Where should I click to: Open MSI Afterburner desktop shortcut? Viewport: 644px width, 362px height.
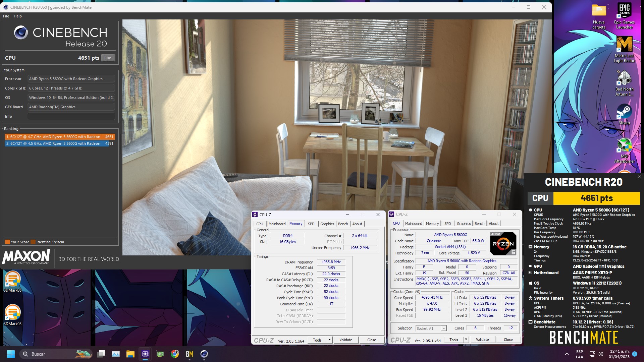click(x=624, y=150)
